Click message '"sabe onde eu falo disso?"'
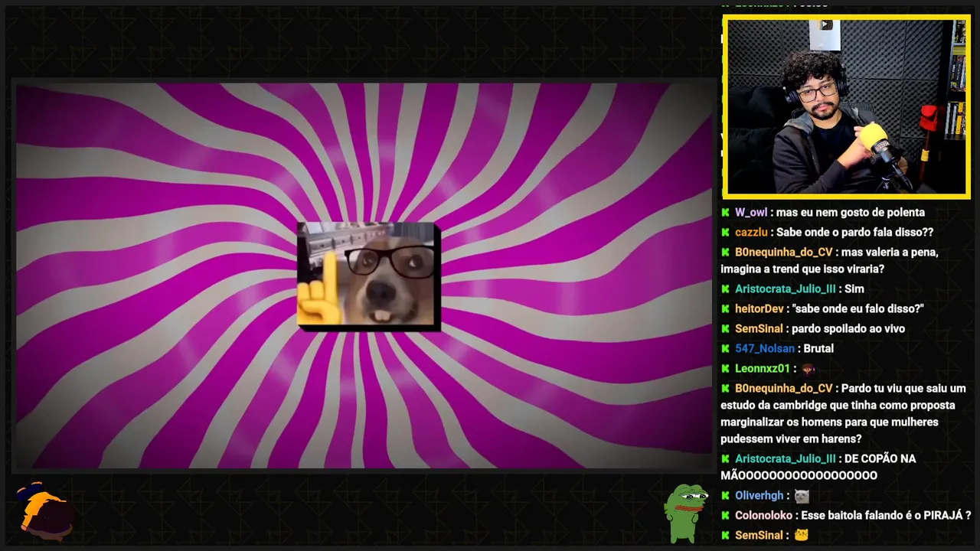Screen dimensions: 980x551 coord(859,309)
